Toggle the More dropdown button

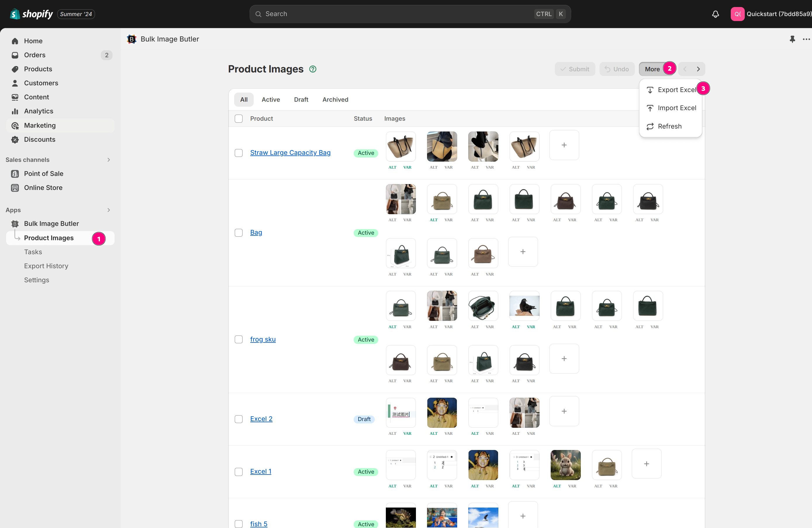coord(652,69)
